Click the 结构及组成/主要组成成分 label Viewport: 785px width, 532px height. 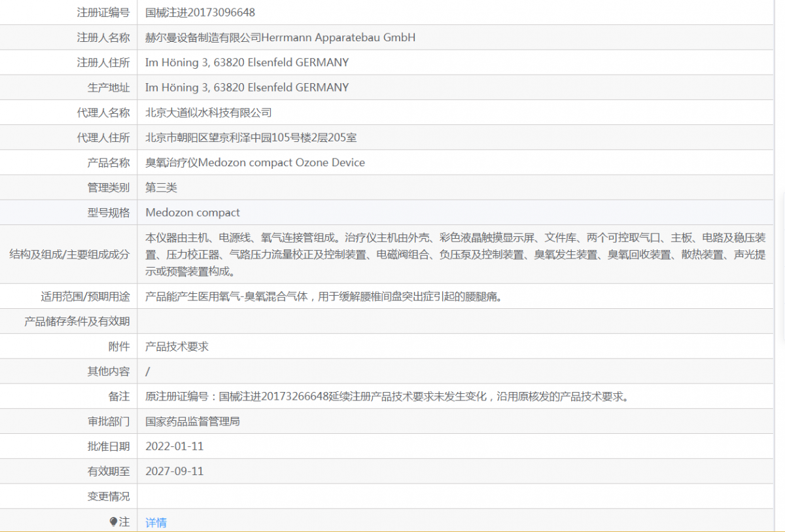point(69,254)
